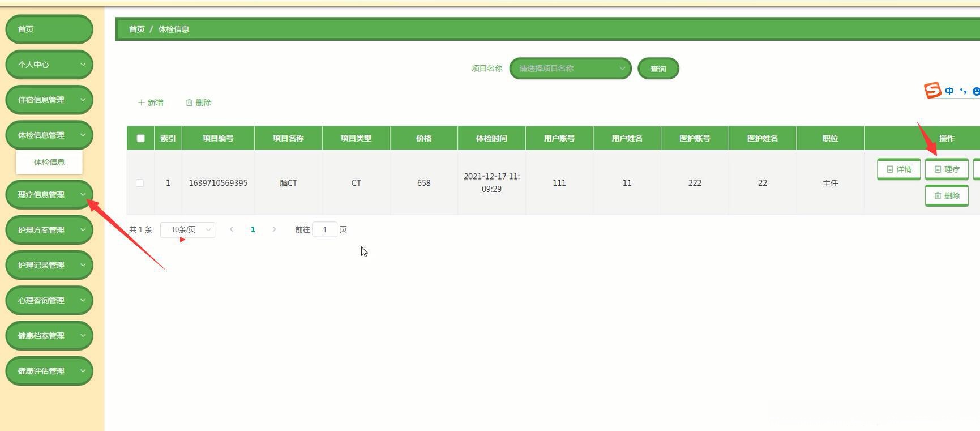Click the 用户姓名 column header
This screenshot has width=980, height=431.
click(x=627, y=138)
